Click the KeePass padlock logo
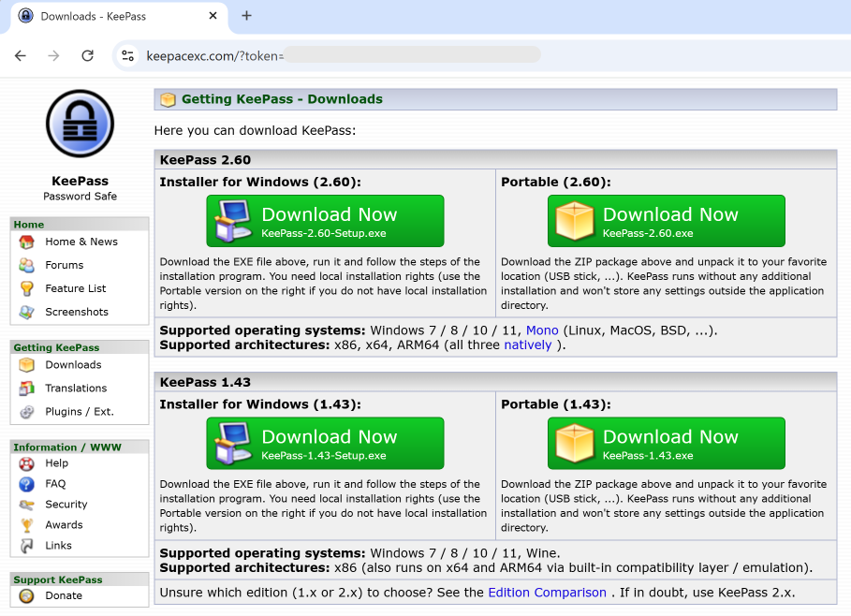 pyautogui.click(x=80, y=125)
